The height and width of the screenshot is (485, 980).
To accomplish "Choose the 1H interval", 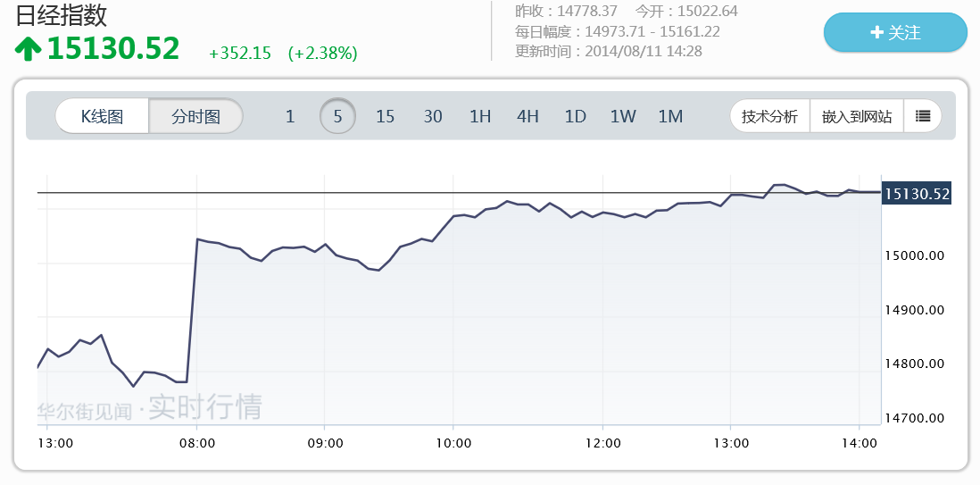I will tap(480, 116).
